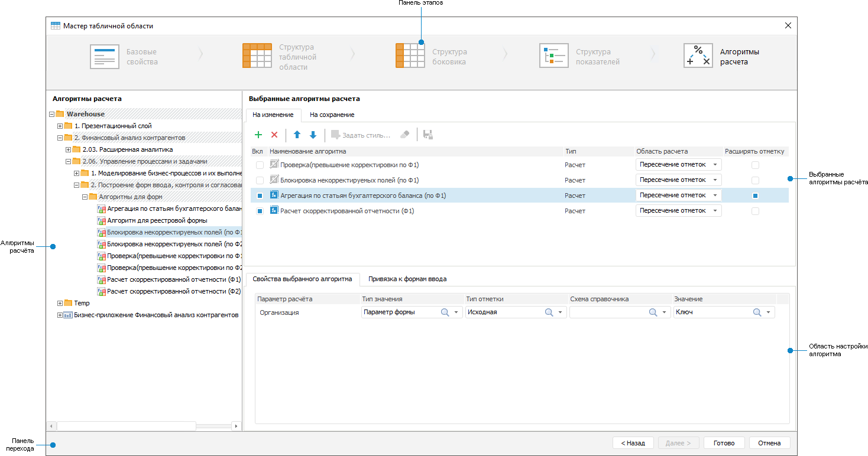Click the tree panel horizontal scrollbar
868x456 pixels.
pyautogui.click(x=126, y=426)
